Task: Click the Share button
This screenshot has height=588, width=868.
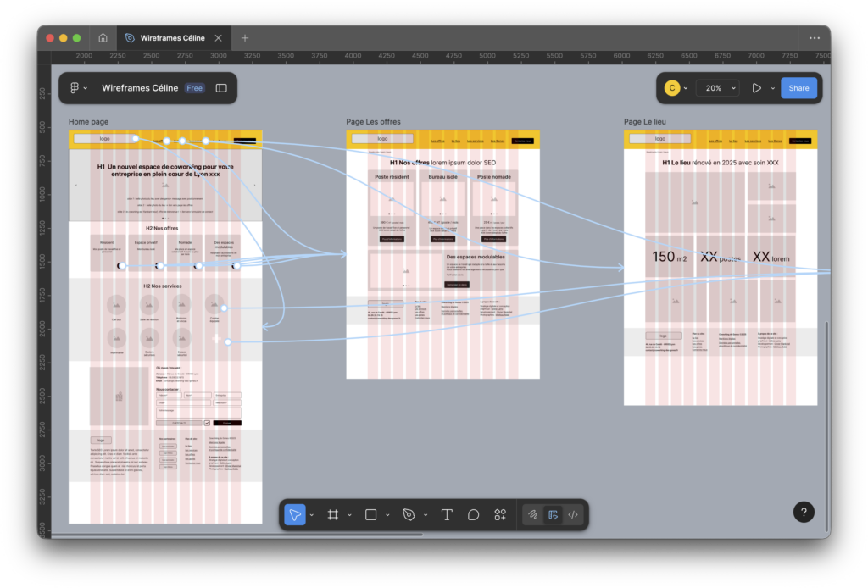Action: (798, 88)
